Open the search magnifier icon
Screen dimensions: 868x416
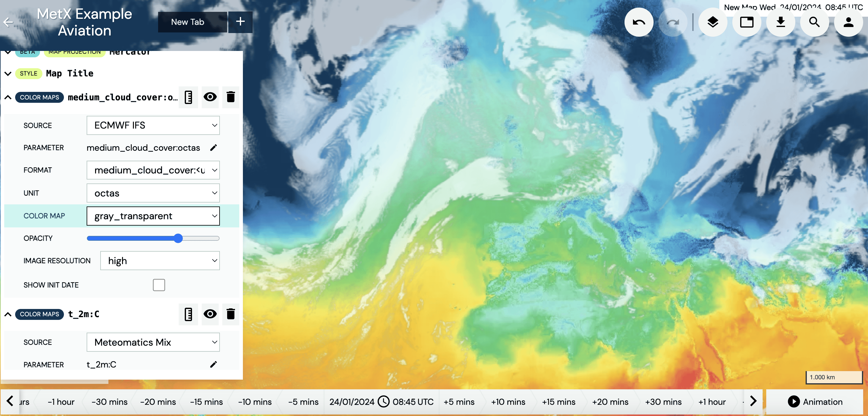(814, 22)
